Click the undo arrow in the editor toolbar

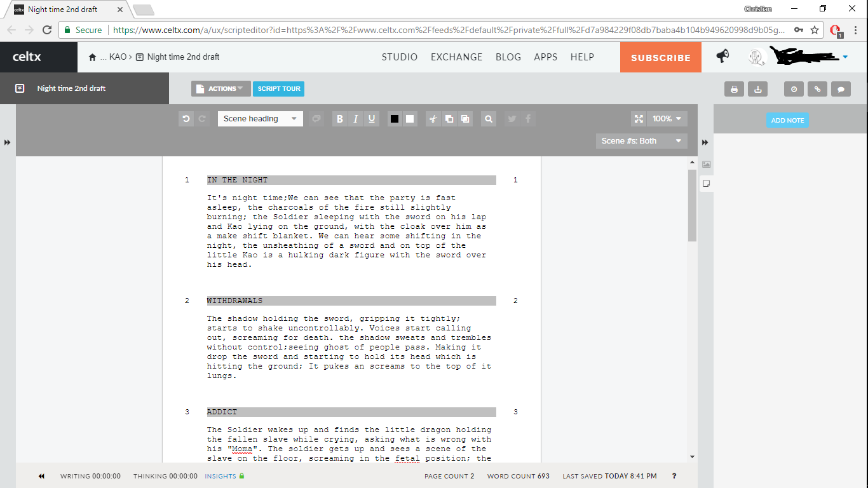(186, 119)
